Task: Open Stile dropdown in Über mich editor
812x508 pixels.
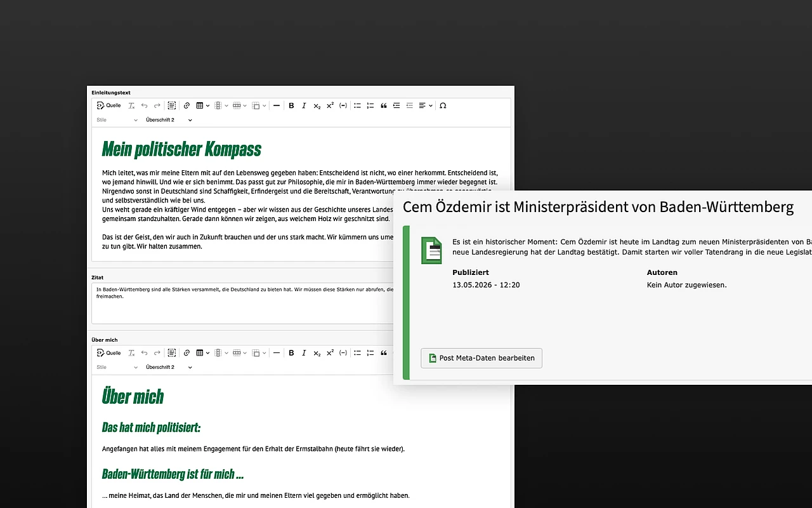Action: [x=117, y=367]
